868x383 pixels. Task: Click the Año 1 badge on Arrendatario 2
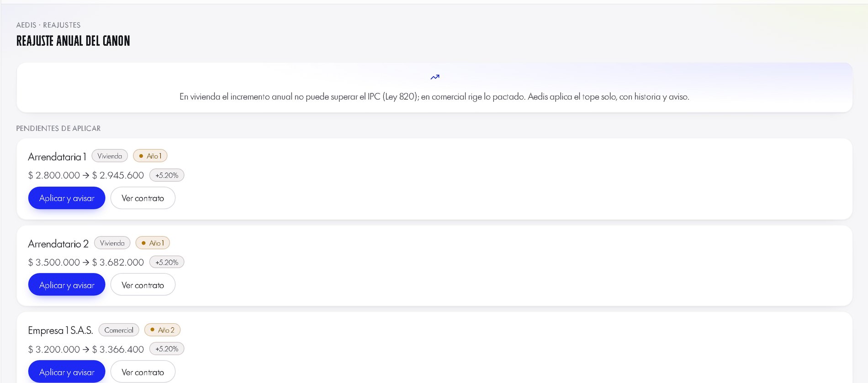coord(153,243)
